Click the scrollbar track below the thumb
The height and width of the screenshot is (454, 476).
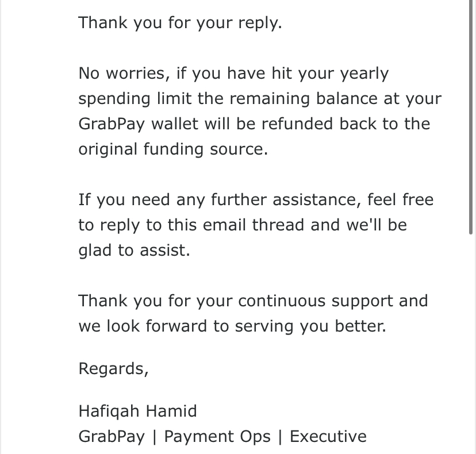(x=471, y=344)
